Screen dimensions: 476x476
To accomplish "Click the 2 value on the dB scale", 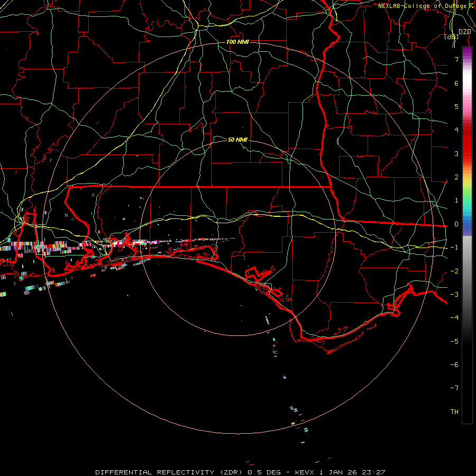I will point(456,177).
